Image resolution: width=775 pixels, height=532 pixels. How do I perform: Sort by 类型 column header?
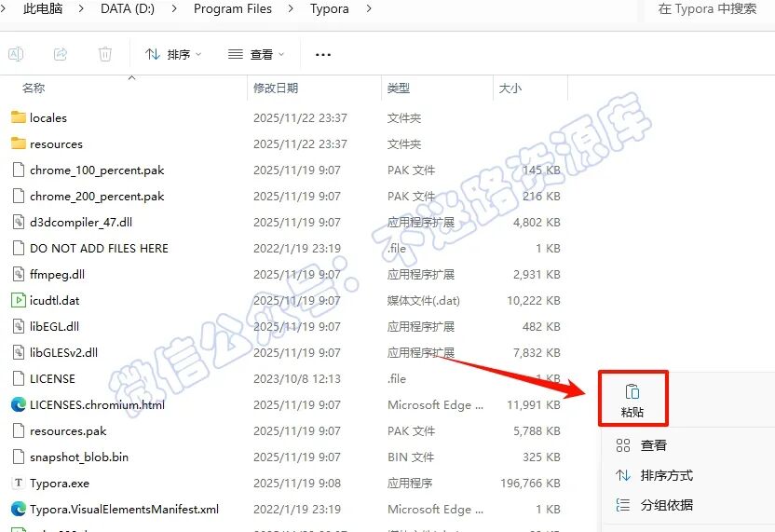coord(399,88)
